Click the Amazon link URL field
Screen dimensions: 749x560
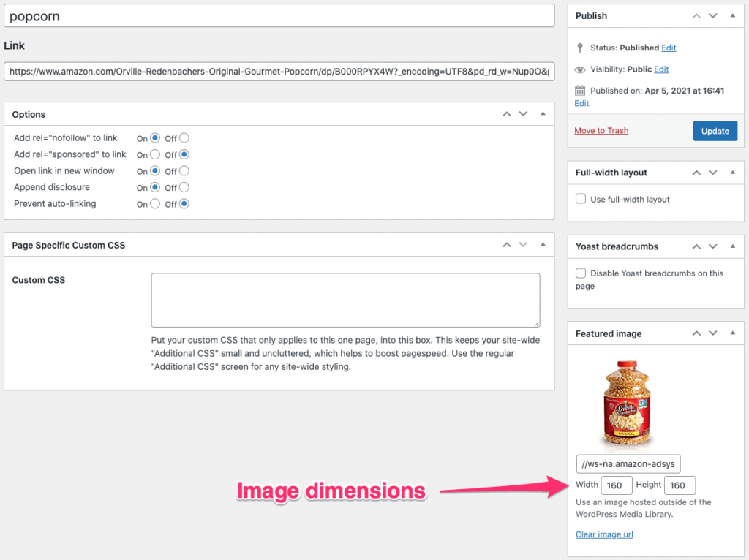279,72
